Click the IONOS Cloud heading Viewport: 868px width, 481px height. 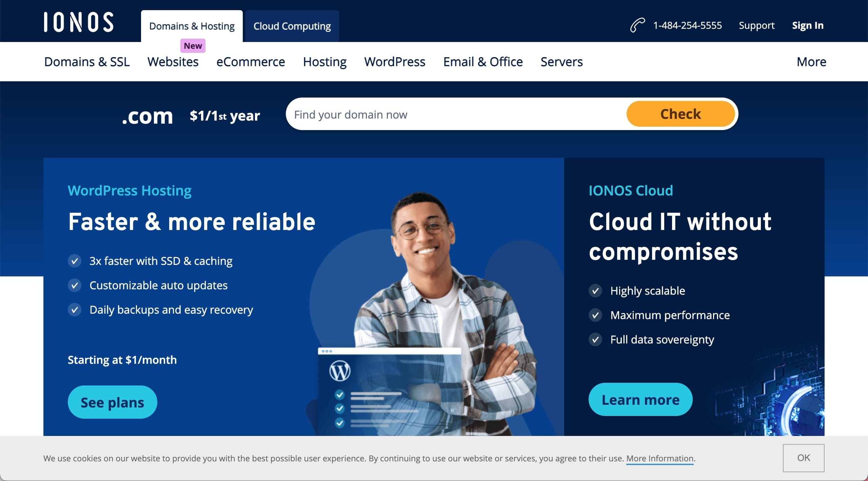click(x=631, y=190)
